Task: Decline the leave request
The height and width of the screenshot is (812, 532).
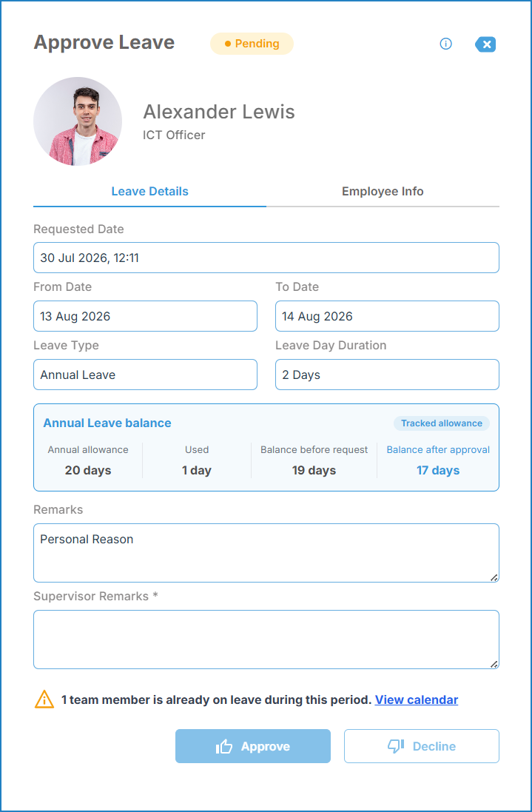Action: 422,746
